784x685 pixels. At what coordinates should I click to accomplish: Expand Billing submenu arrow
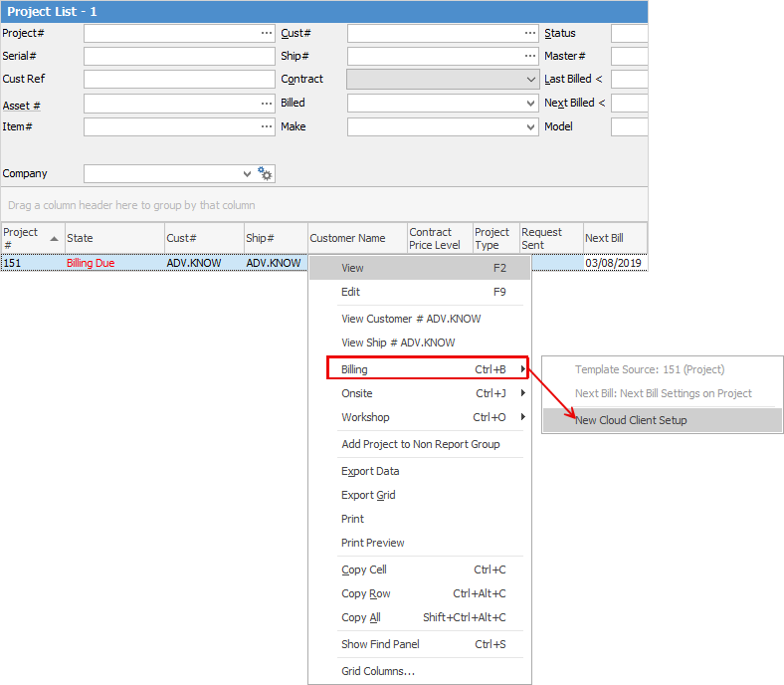click(523, 369)
